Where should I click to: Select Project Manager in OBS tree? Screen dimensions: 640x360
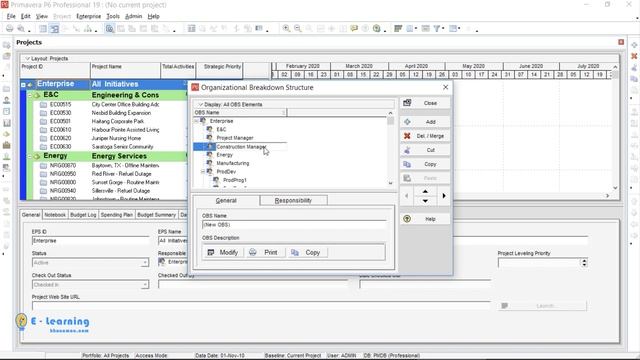[235, 138]
